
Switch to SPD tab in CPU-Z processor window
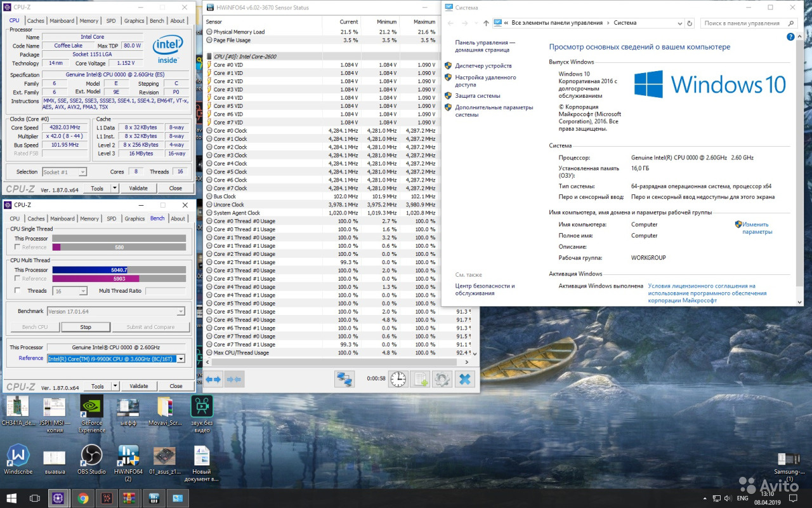pyautogui.click(x=112, y=21)
